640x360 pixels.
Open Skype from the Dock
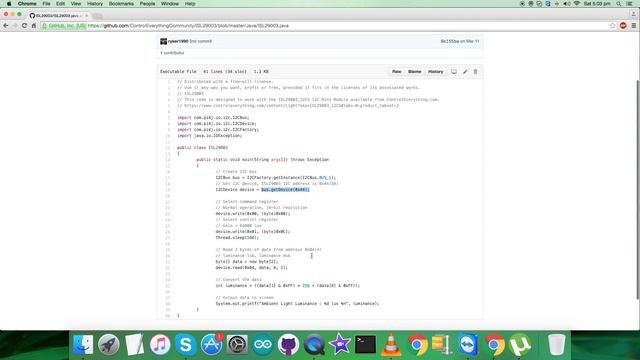point(186,344)
